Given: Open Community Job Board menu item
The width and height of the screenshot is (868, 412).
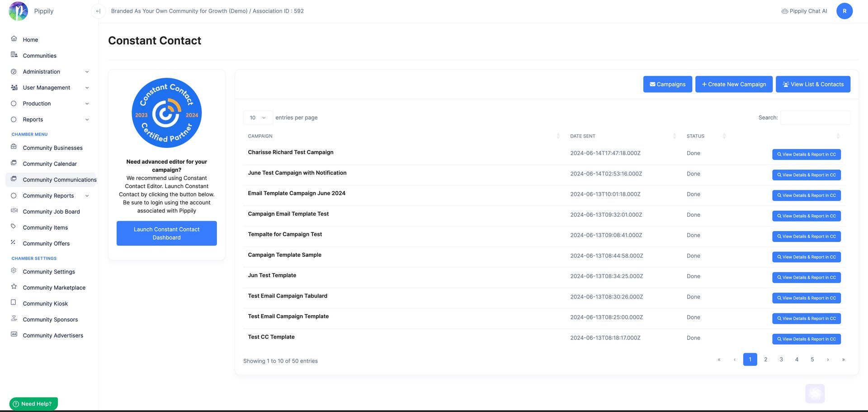Looking at the screenshot, I should [51, 212].
